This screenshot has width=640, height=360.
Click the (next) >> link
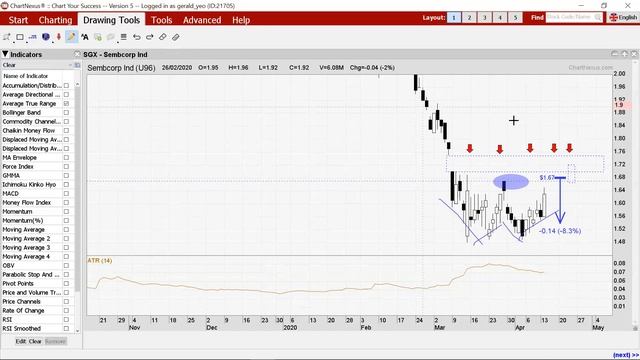point(626,355)
